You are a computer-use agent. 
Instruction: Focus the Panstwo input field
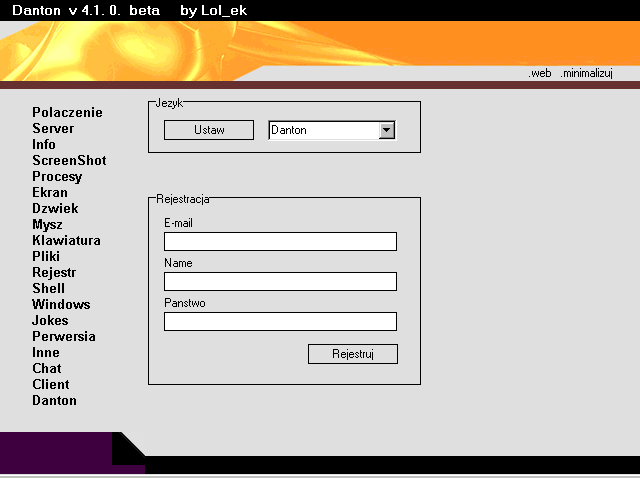[x=280, y=321]
